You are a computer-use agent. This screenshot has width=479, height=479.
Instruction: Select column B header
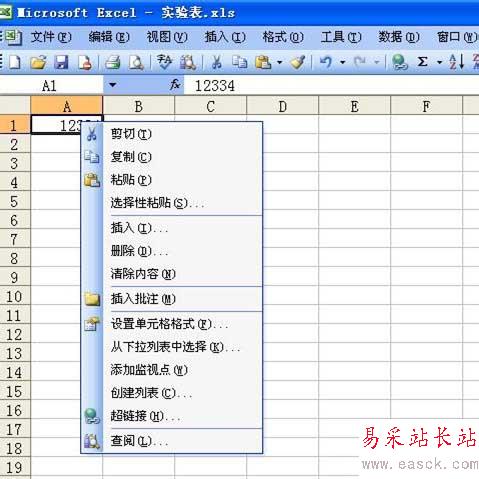click(139, 107)
